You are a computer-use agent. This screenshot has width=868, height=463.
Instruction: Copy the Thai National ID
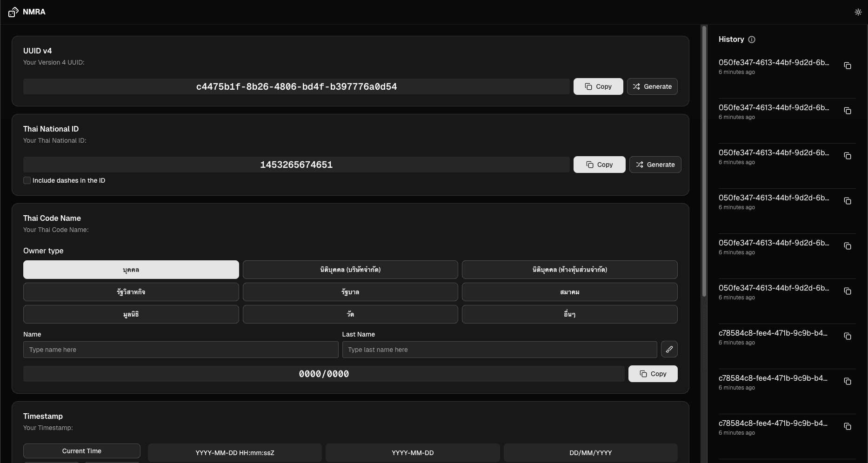(x=599, y=165)
